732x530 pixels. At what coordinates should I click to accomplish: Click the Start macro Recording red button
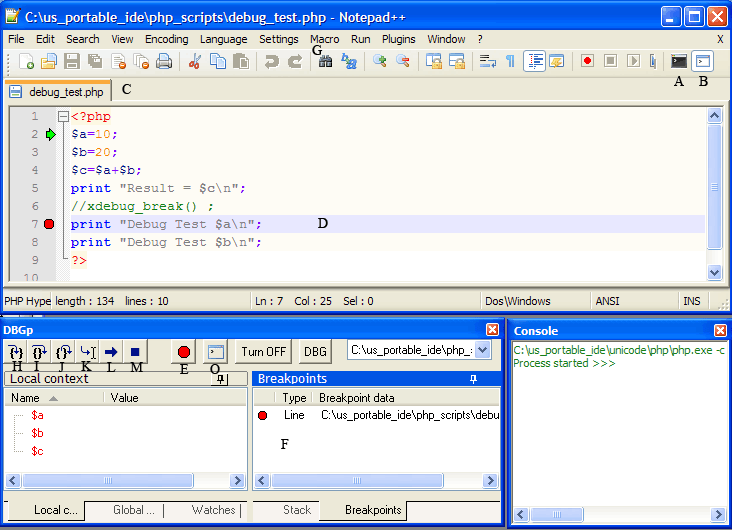point(587,61)
